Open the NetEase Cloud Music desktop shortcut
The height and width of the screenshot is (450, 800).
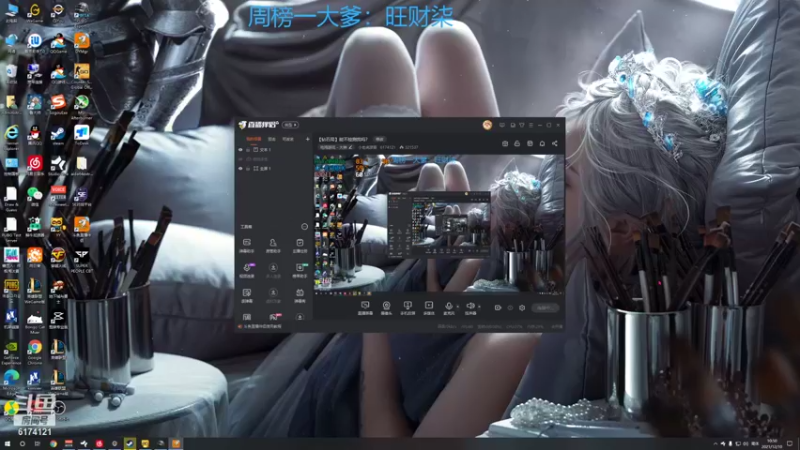tap(35, 166)
